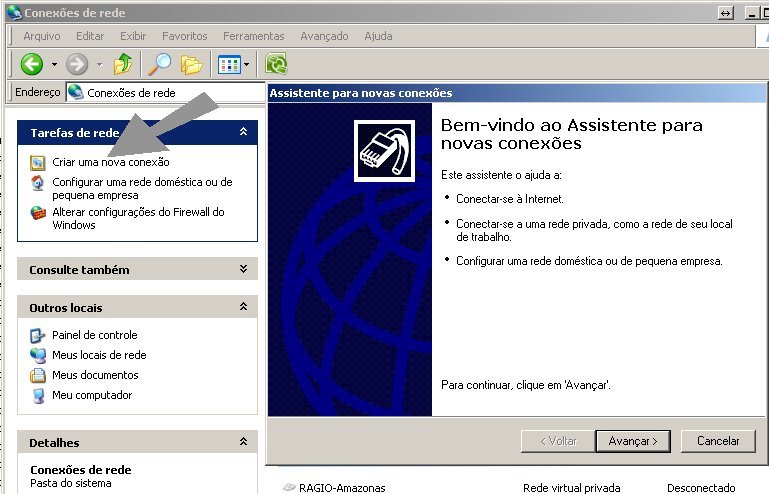Open the Arquivo menu

click(x=42, y=36)
